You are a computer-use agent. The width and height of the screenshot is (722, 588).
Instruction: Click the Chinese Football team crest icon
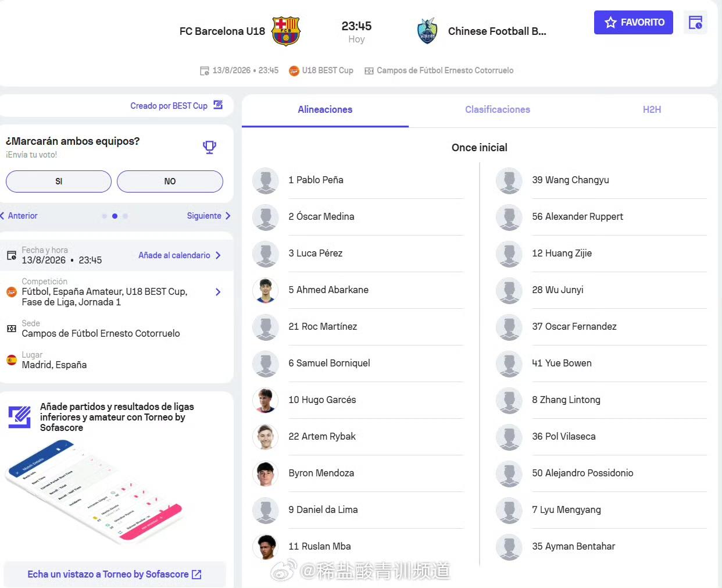click(x=427, y=31)
